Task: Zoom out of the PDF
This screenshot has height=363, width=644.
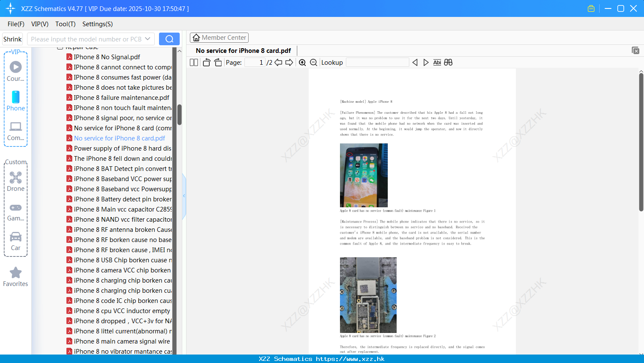Action: point(314,63)
